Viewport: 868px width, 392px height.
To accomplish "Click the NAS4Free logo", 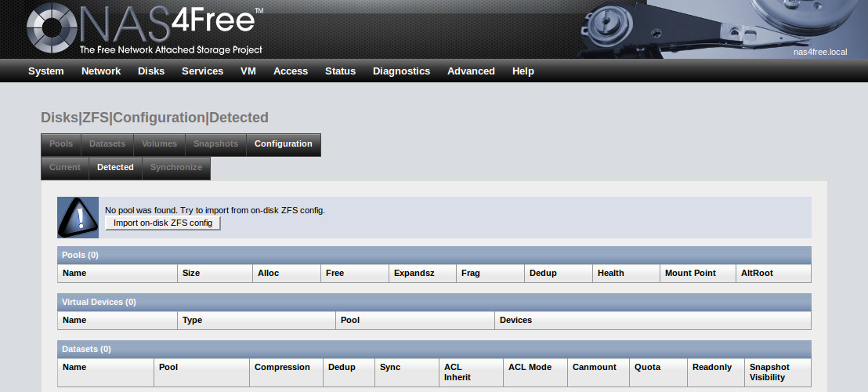I will 145,30.
